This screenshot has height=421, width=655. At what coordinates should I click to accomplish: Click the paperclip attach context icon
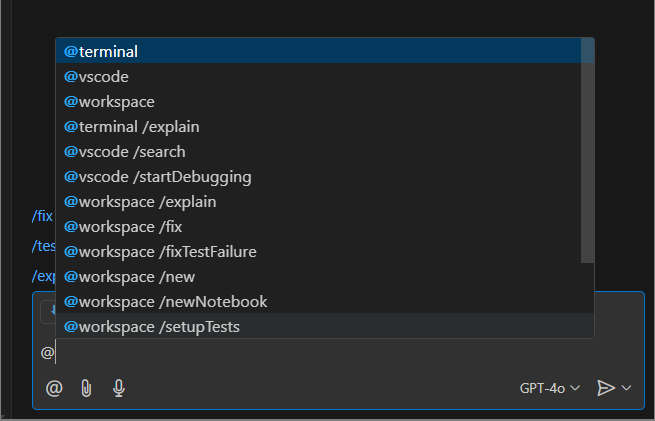point(86,388)
